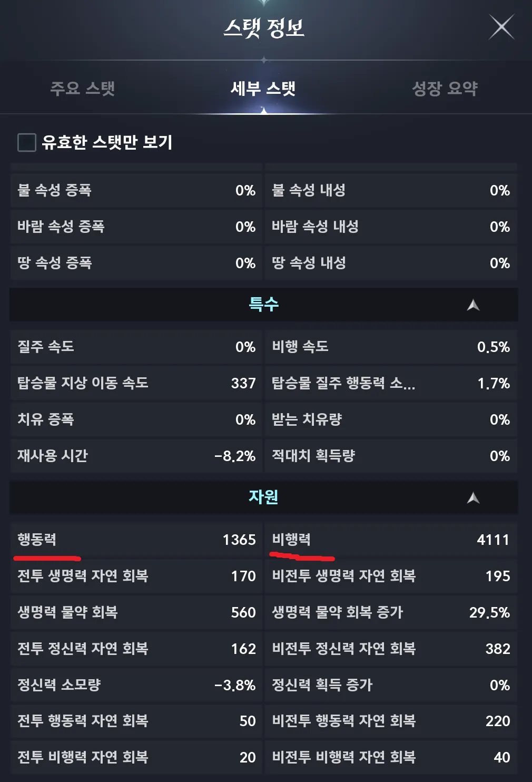This screenshot has width=532, height=782.
Task: Select the 불 속성 증폭 row
Action: [x=136, y=191]
